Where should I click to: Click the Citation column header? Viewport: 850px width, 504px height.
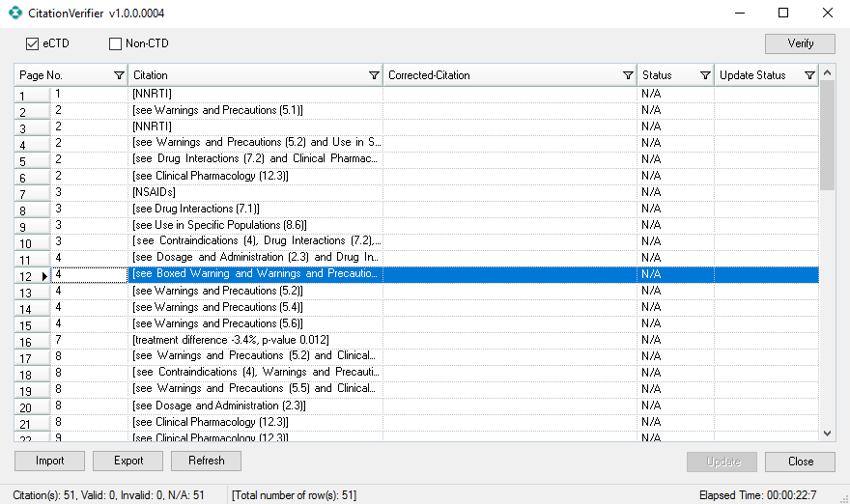255,75
